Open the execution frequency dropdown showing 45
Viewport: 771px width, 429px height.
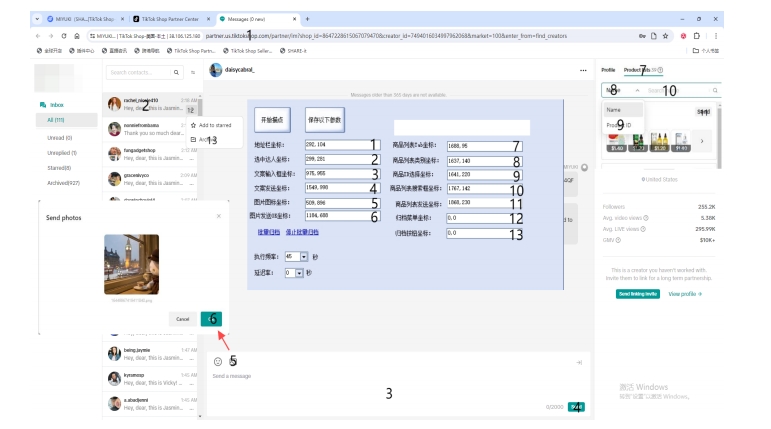(304, 257)
